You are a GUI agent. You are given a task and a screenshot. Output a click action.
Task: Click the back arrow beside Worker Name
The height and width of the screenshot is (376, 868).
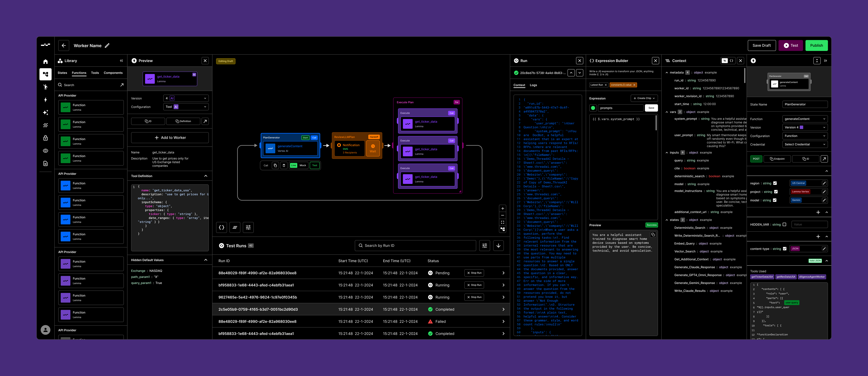coord(64,45)
